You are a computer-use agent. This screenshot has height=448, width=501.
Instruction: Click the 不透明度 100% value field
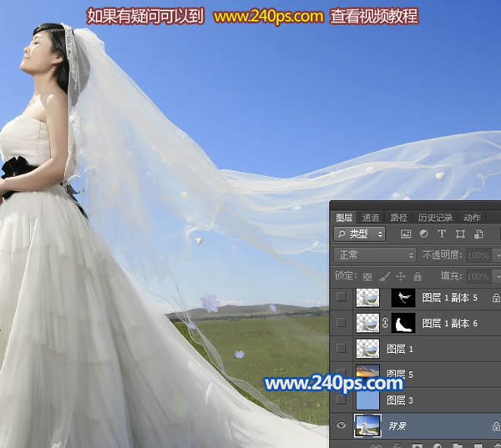tap(479, 255)
